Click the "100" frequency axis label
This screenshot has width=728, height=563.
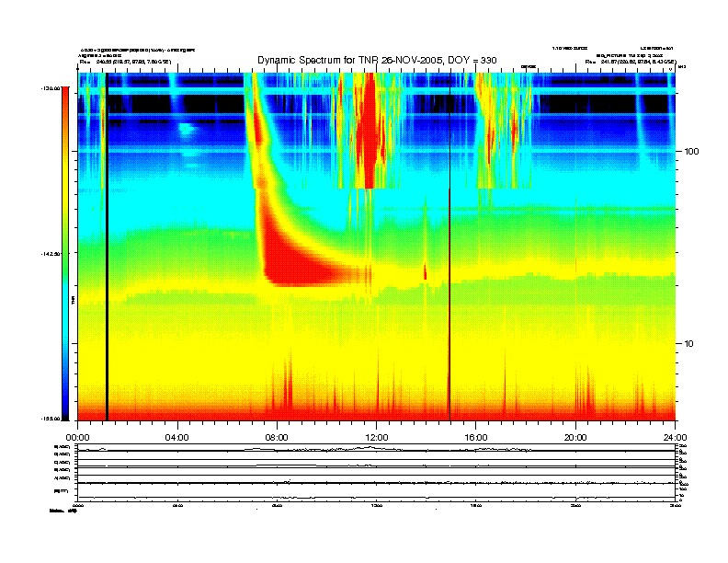pos(691,152)
